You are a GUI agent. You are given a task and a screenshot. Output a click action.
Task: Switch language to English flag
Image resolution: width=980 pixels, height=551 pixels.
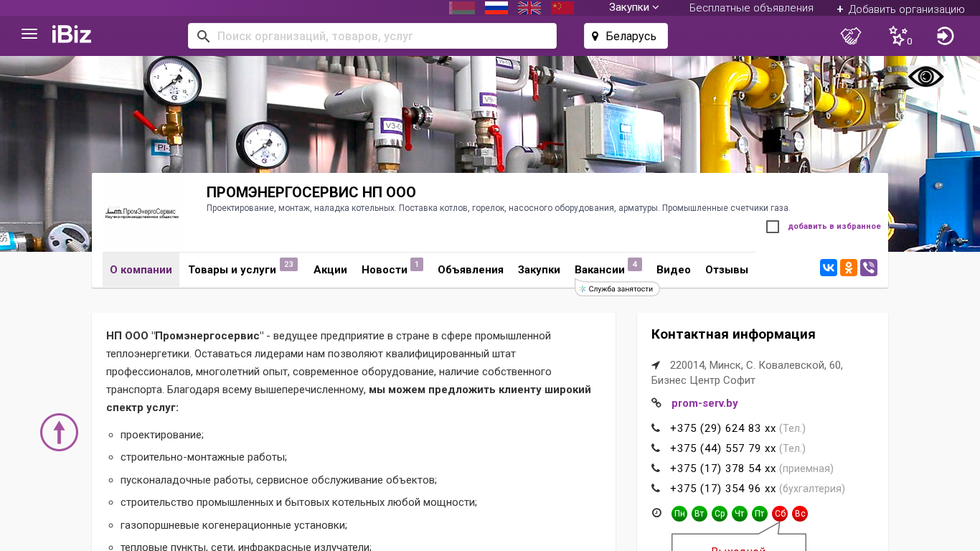tap(529, 8)
